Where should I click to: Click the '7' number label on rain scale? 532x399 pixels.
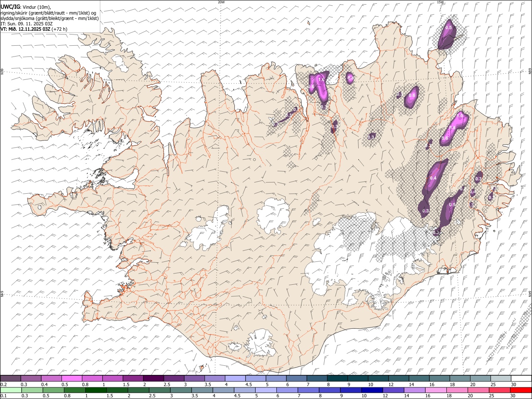[299, 396]
